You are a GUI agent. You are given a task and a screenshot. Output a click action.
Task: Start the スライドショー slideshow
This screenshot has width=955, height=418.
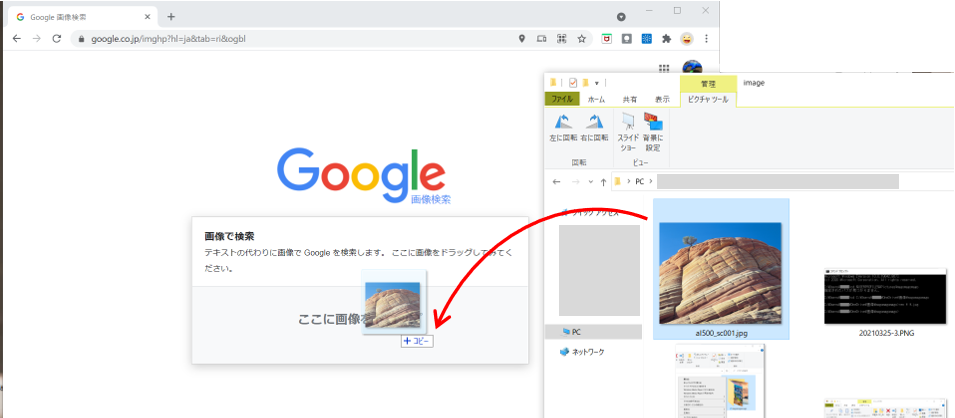coord(628,132)
